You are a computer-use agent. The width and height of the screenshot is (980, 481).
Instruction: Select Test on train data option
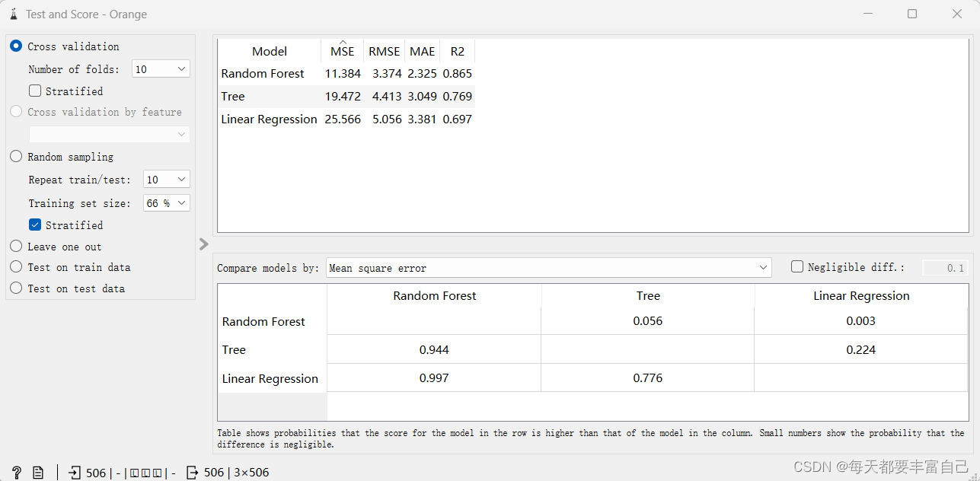[70, 267]
